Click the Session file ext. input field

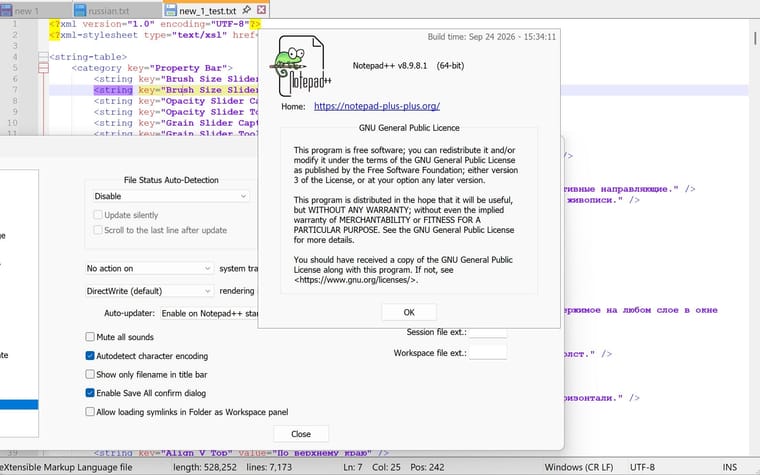(488, 332)
